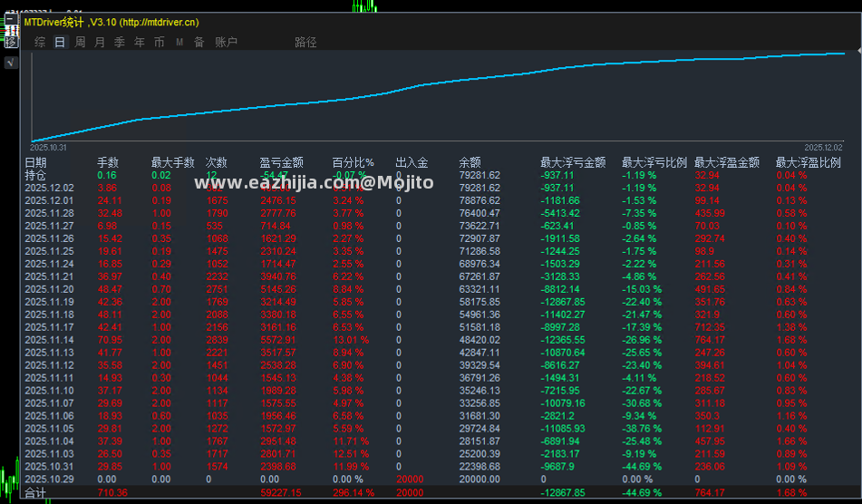Select the 2025.11.19 date row
Viewport: 862px width, 504px height.
coord(49,302)
